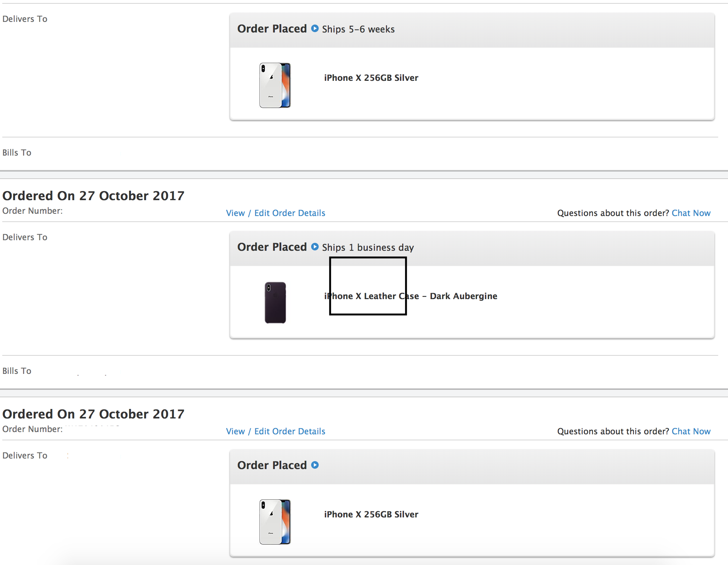Open the Dark Aubergine leather case thumbnail
728x565 pixels.
(275, 303)
